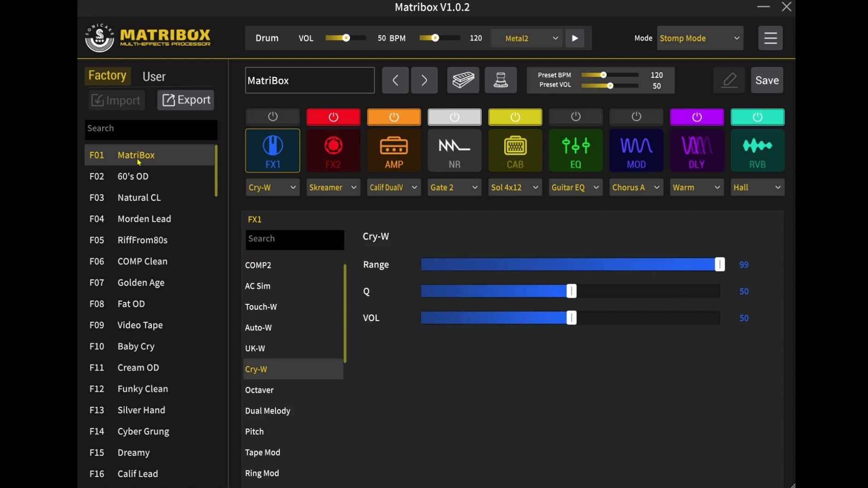Screen dimensions: 868x488
Task: Select preset F10 Baby Cry
Action: click(150, 346)
